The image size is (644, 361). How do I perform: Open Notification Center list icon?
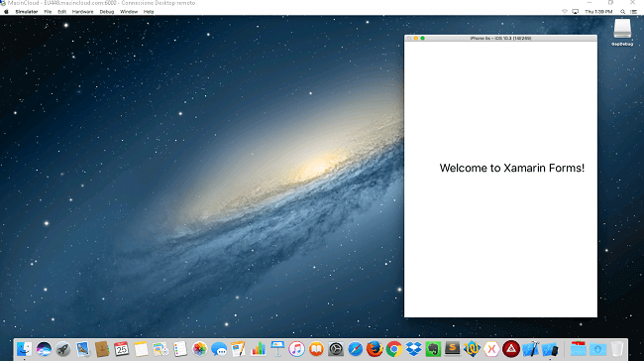tap(634, 12)
